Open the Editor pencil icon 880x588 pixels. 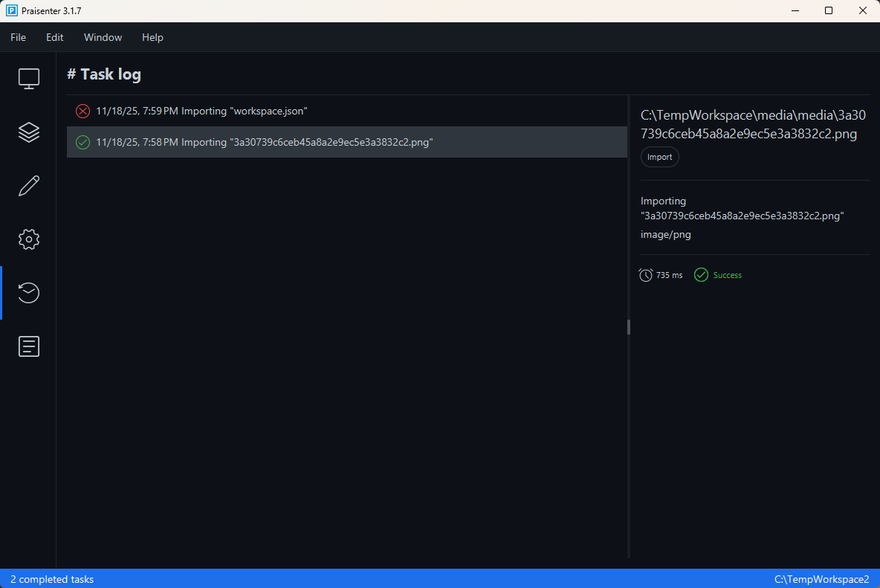29,186
